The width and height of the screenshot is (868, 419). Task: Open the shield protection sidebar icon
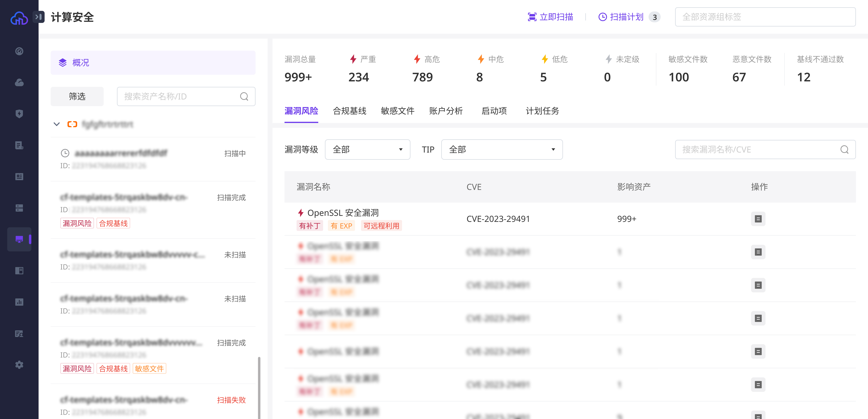[x=19, y=114]
